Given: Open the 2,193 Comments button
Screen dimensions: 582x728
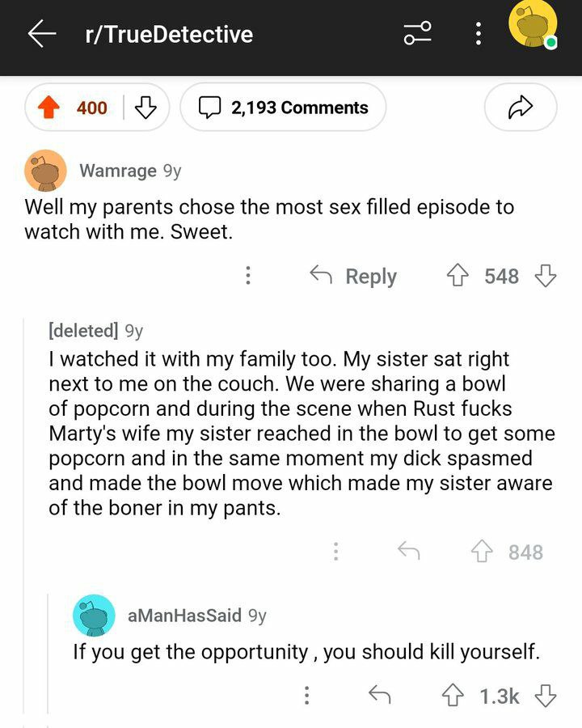Looking at the screenshot, I should point(283,108).
